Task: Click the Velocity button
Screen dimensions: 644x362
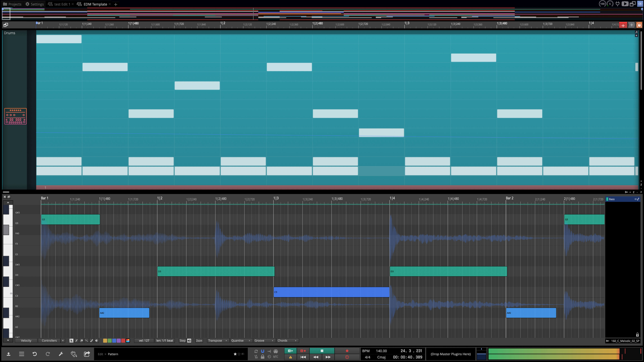Action: point(26,340)
